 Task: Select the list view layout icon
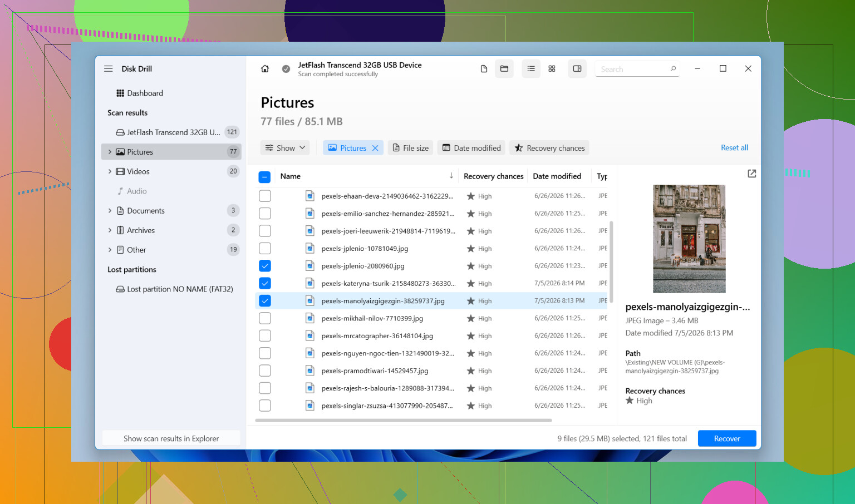pos(531,69)
